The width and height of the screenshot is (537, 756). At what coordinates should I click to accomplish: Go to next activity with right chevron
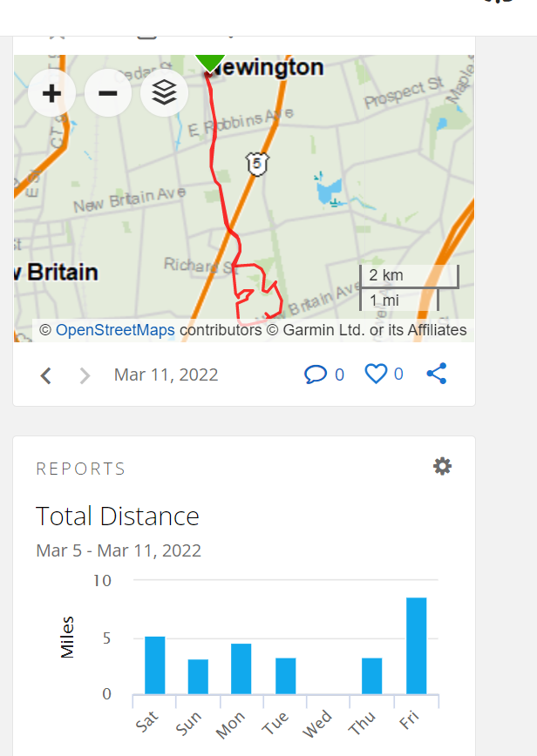[x=85, y=375]
